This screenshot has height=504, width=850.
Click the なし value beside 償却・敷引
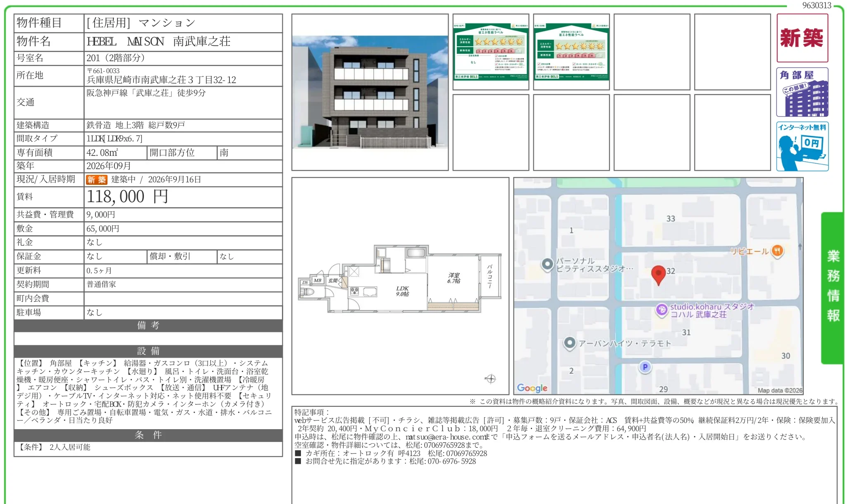(227, 256)
